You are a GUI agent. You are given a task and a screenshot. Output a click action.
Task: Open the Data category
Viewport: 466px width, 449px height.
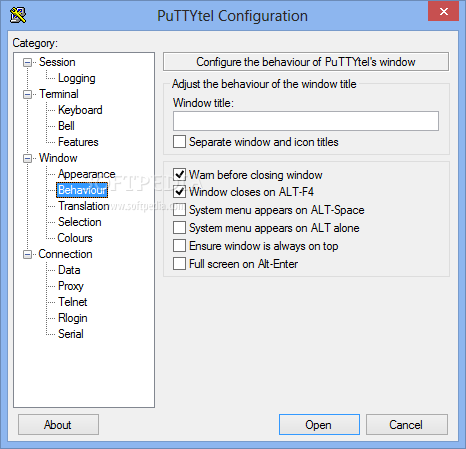click(69, 270)
